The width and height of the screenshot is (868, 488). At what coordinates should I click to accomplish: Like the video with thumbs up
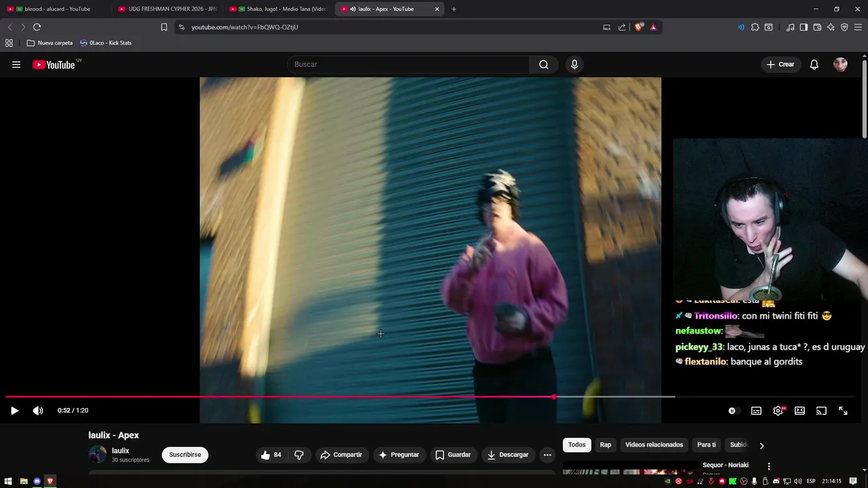click(x=271, y=455)
